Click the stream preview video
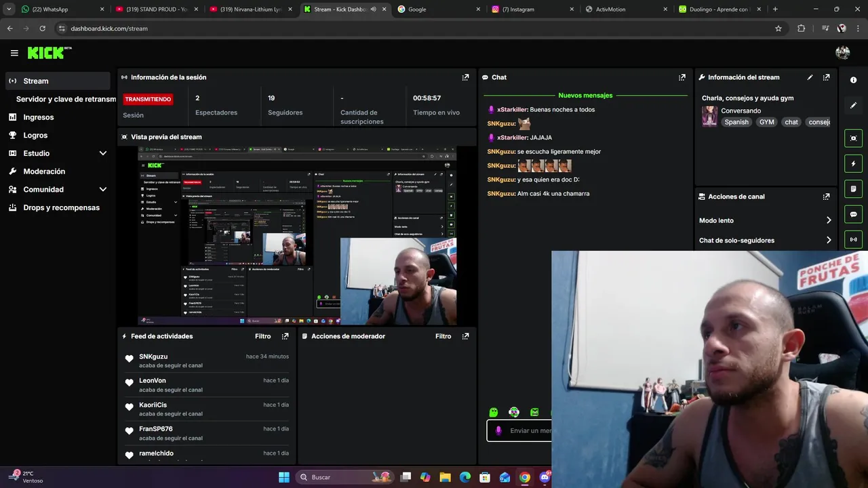 pyautogui.click(x=297, y=236)
